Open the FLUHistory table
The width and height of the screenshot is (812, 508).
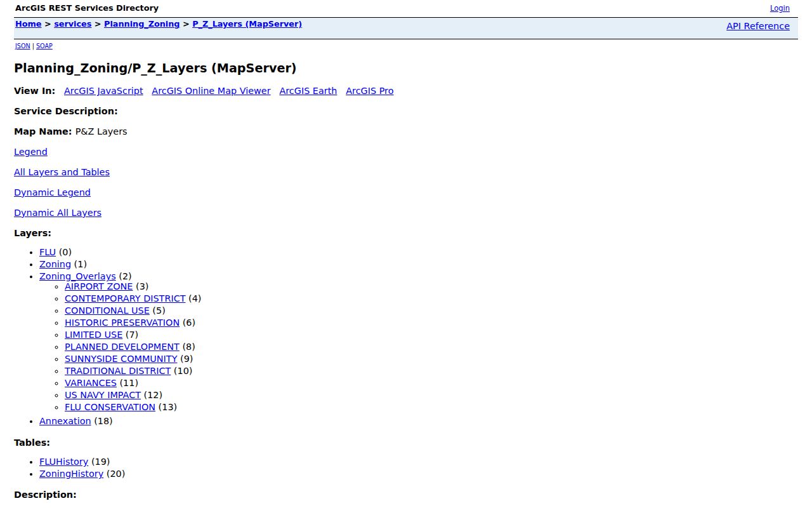pos(64,462)
